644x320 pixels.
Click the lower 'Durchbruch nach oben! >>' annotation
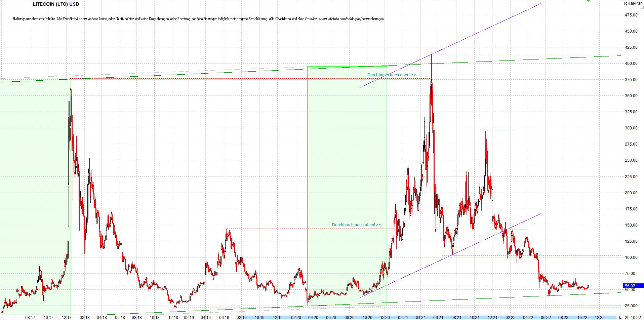click(356, 225)
